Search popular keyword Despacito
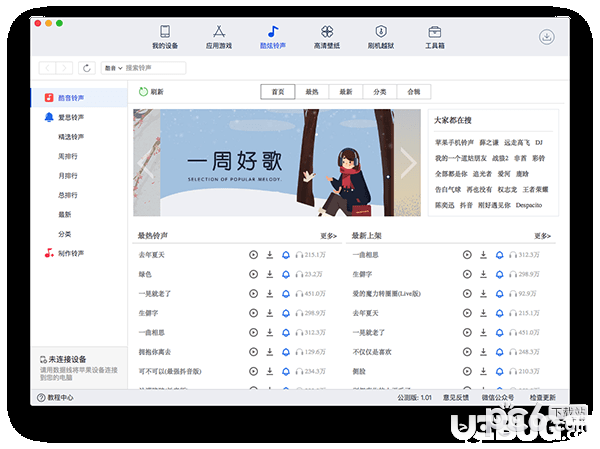The width and height of the screenshot is (600, 449). tap(529, 205)
